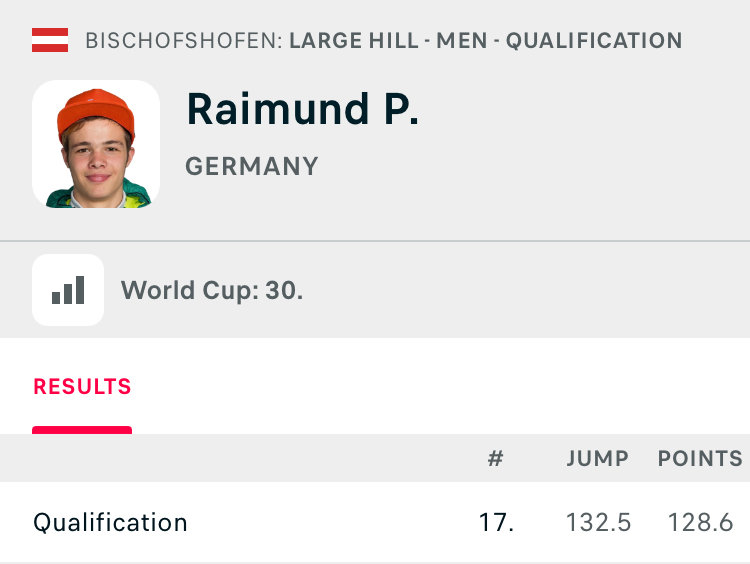Click the red underline beneath RESULTS tab

[82, 430]
